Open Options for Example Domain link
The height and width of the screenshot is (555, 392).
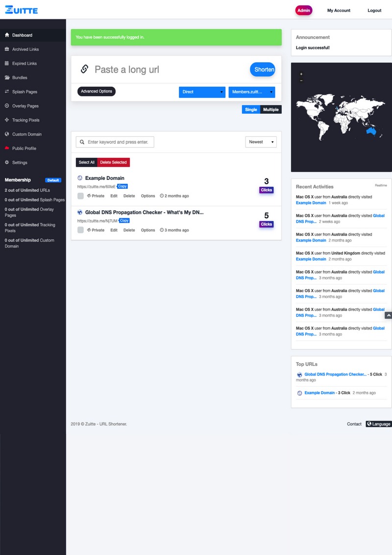(x=148, y=196)
